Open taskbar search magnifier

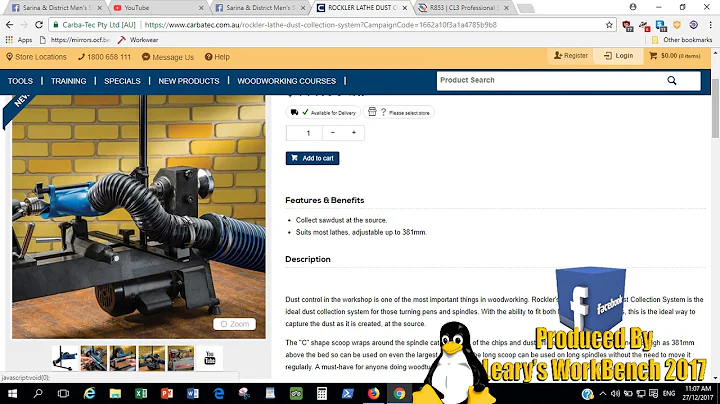38,393
